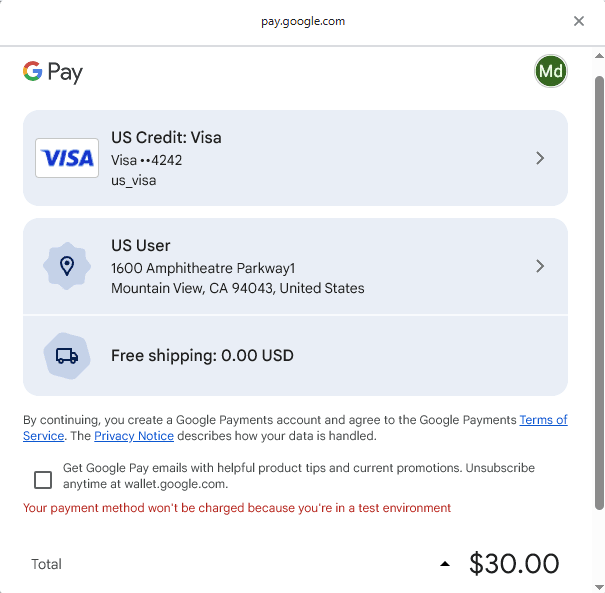Click the map pin address icon
The width and height of the screenshot is (605, 593).
67,266
